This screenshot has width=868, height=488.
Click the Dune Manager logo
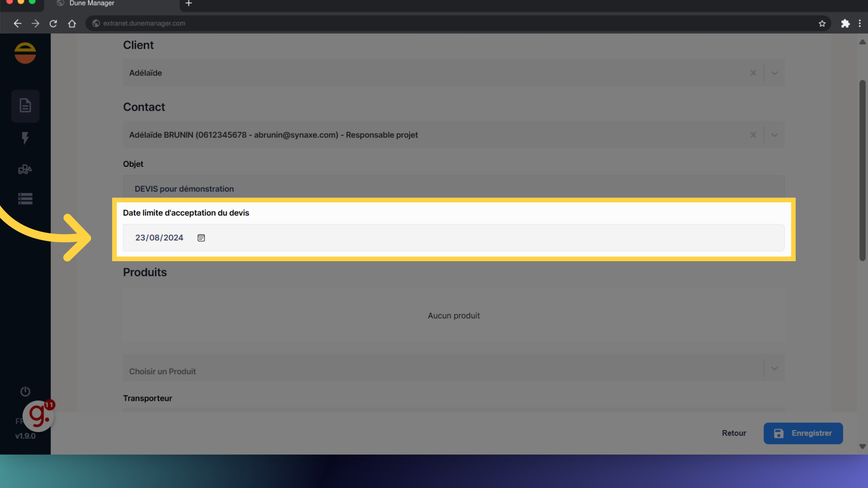pyautogui.click(x=25, y=53)
